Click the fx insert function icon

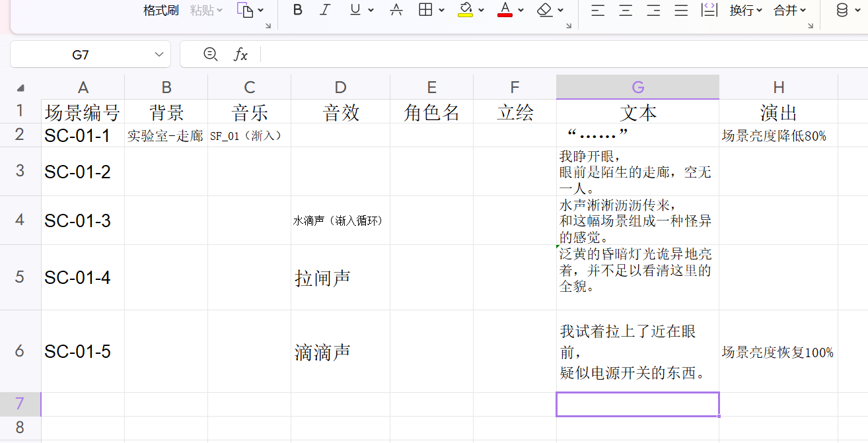click(x=240, y=54)
